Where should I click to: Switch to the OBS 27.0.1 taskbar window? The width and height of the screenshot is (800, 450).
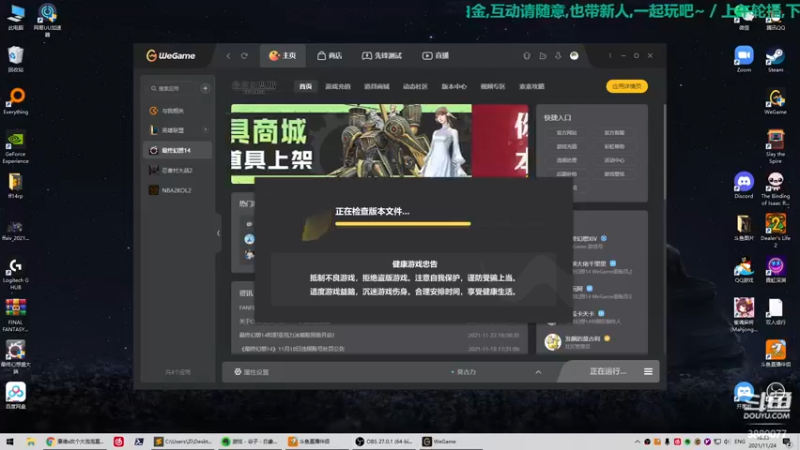click(384, 441)
